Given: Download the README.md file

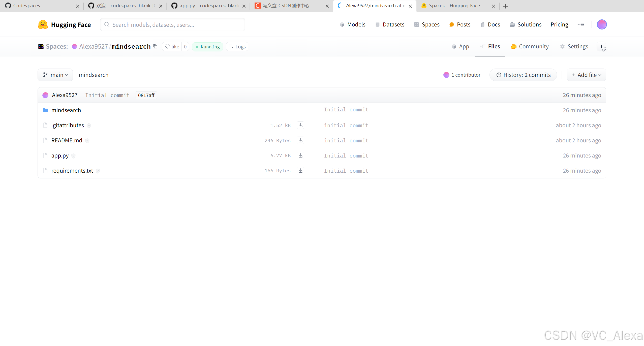Looking at the screenshot, I should click(x=300, y=140).
